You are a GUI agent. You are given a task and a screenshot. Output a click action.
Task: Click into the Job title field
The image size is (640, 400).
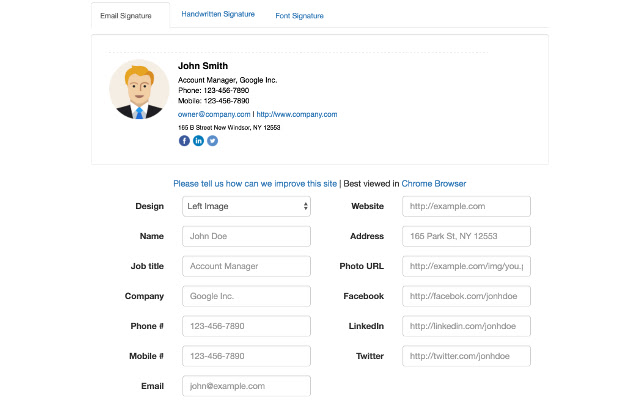(247, 266)
